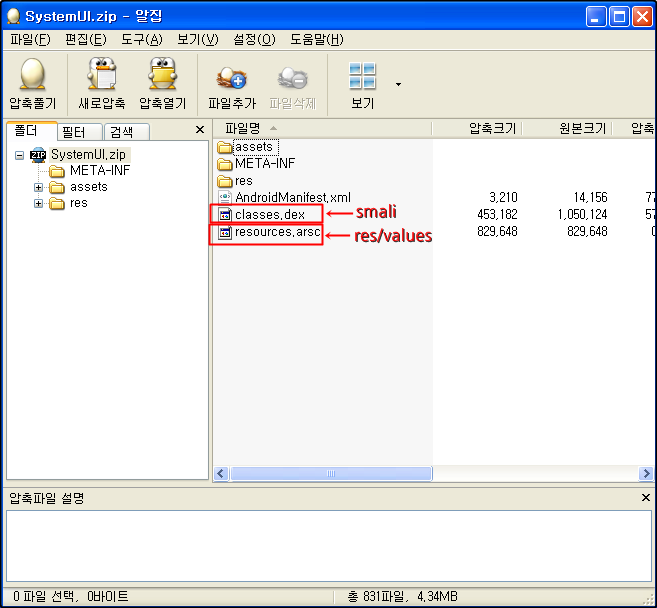Select the classes.dex file icon
This screenshot has width=657, height=608.
pos(225,215)
